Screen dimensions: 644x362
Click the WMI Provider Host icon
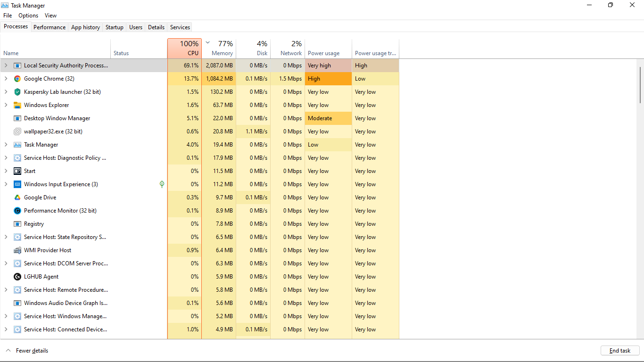17,250
